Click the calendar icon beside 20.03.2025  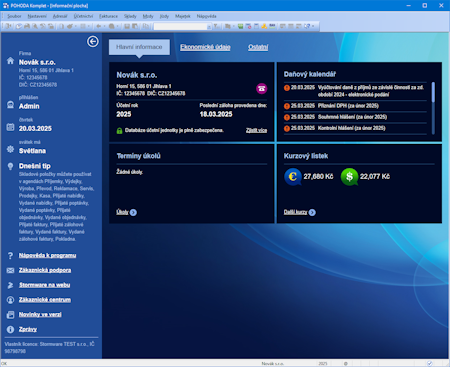point(10,127)
